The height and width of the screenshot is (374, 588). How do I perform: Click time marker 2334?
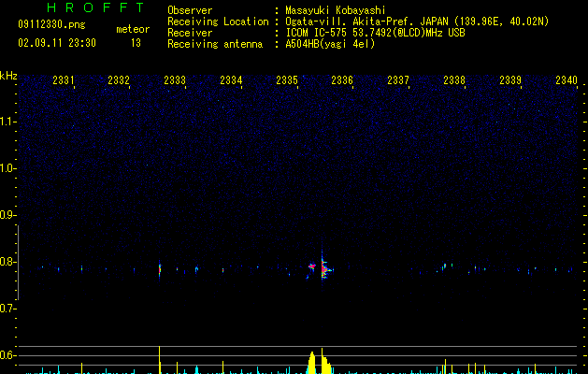tap(231, 79)
